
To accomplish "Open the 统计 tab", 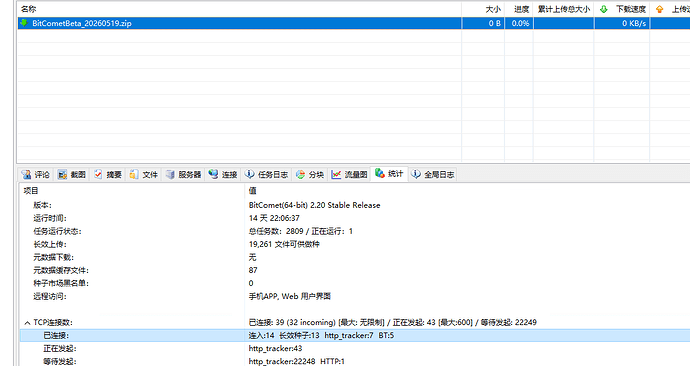I will pos(389,174).
